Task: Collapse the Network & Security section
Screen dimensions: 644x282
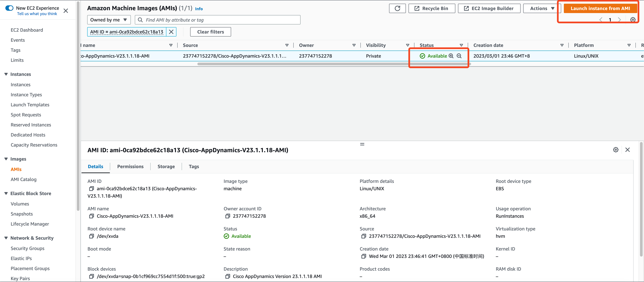Action: click(6, 238)
